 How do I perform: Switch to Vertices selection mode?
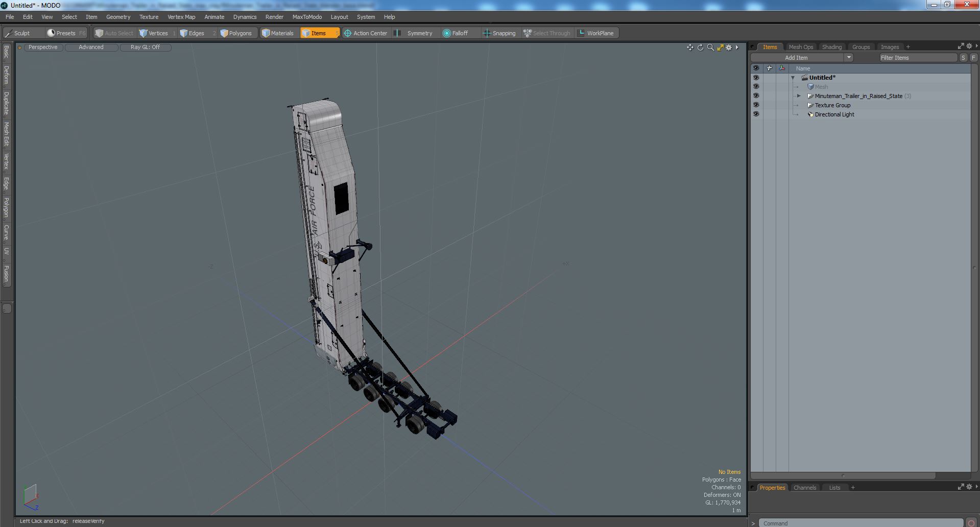(x=157, y=33)
